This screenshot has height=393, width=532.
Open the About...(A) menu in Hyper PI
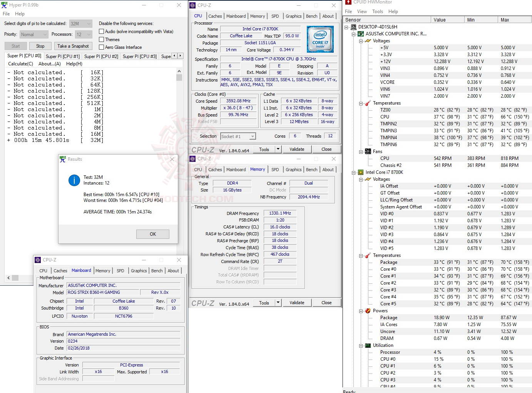pos(50,64)
